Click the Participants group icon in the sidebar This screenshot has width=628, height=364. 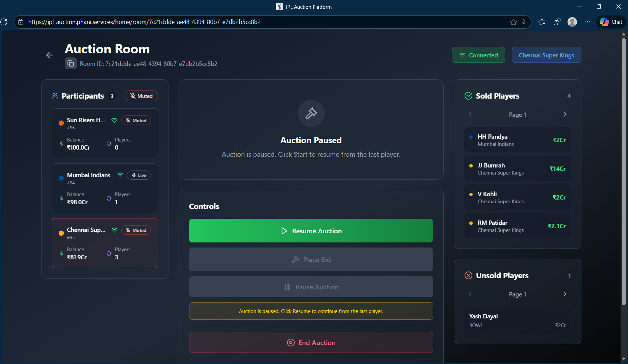tap(55, 96)
